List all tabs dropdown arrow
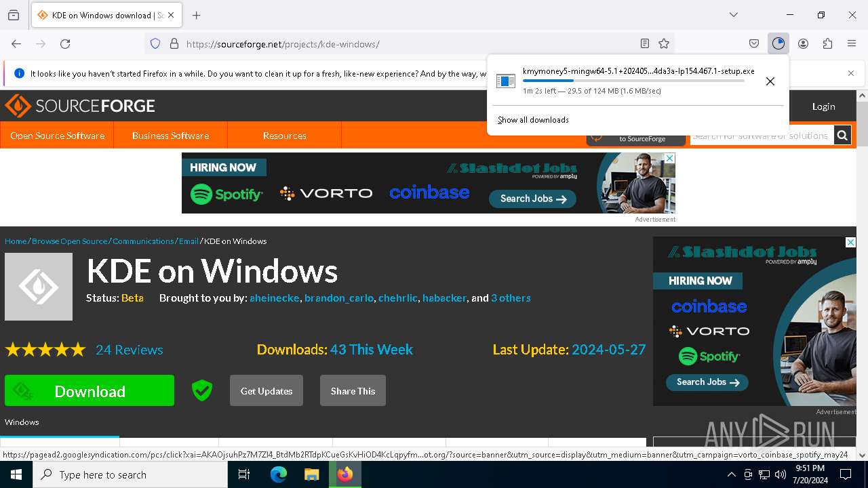The image size is (868, 488). (734, 15)
